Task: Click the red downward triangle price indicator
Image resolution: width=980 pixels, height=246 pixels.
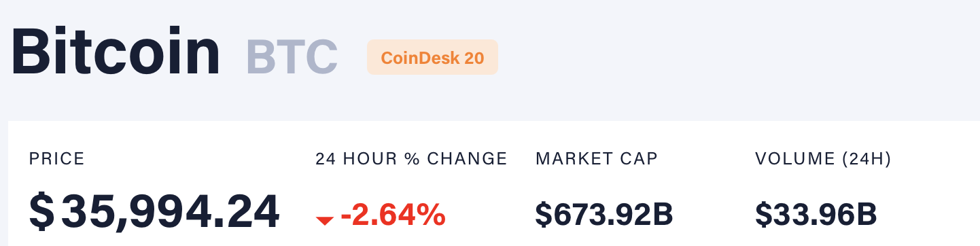Action: 325,220
